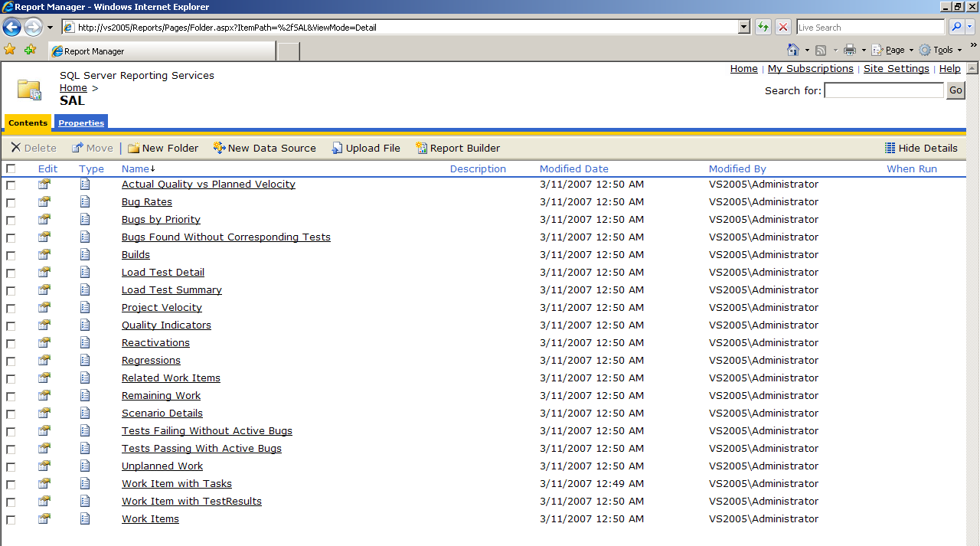980x546 pixels.
Task: Sort list by When Run column
Action: [912, 168]
